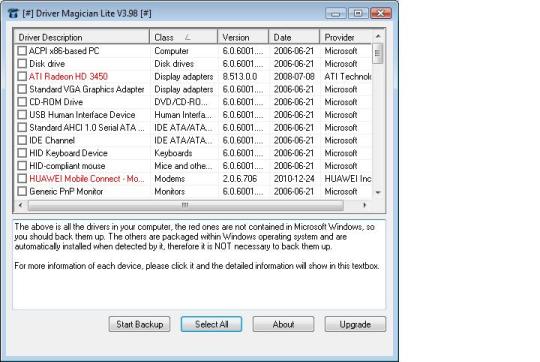Sort by Driver Description column header
This screenshot has width=540, height=362.
(82, 37)
